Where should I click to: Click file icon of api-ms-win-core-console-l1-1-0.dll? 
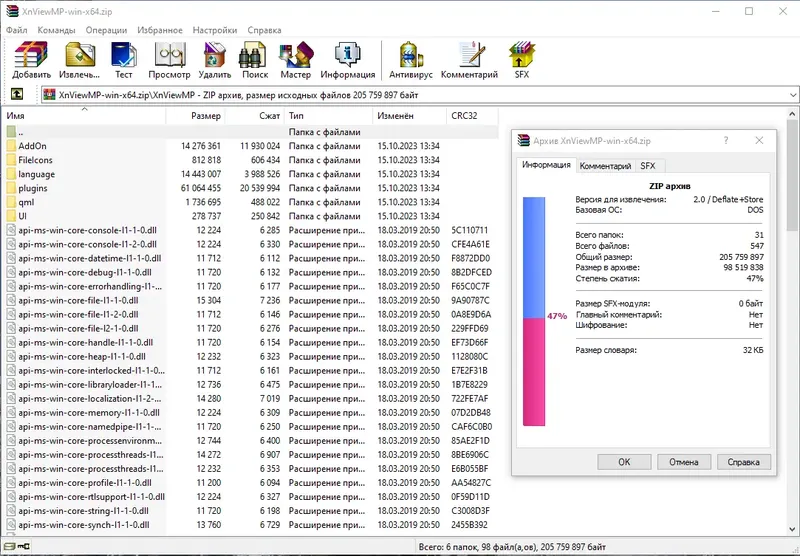coord(11,230)
